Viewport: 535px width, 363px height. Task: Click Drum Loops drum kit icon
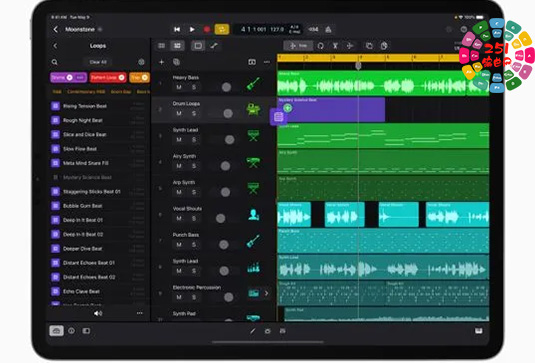pyautogui.click(x=253, y=110)
